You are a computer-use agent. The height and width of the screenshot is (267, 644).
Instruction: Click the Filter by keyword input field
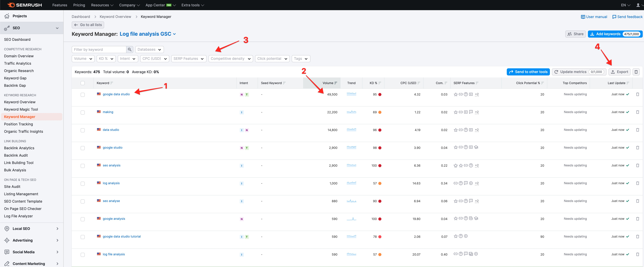tap(99, 49)
